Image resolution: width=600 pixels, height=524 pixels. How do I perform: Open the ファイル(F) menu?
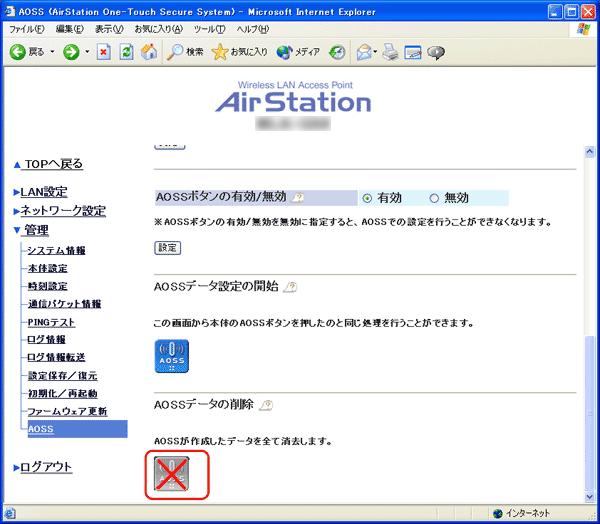tap(27, 29)
